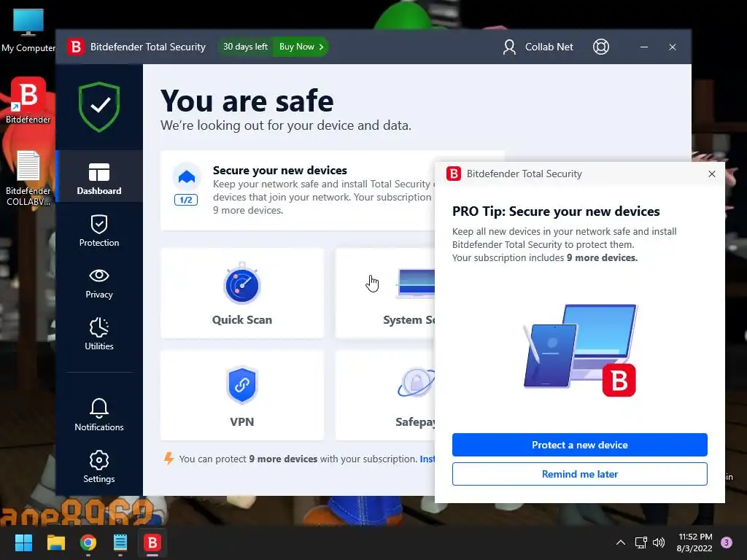This screenshot has width=747, height=560.
Task: Open Bitdefender desktop shortcut
Action: coord(28,101)
